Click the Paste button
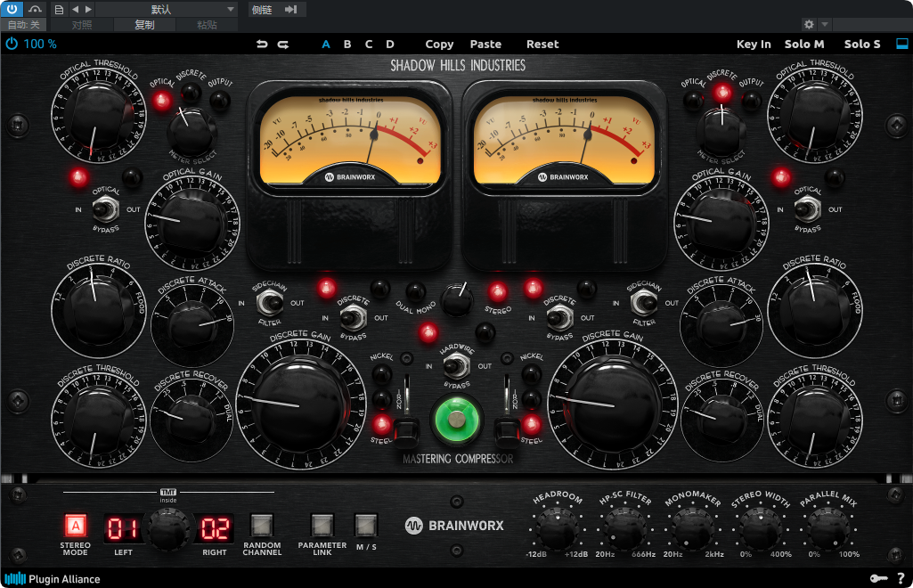The image size is (913, 588). click(x=485, y=45)
